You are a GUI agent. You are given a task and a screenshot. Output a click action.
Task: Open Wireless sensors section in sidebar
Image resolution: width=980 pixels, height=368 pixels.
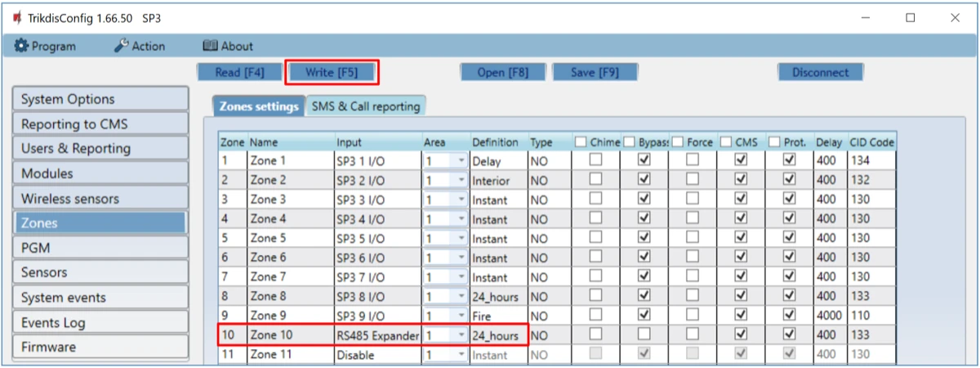pyautogui.click(x=100, y=199)
